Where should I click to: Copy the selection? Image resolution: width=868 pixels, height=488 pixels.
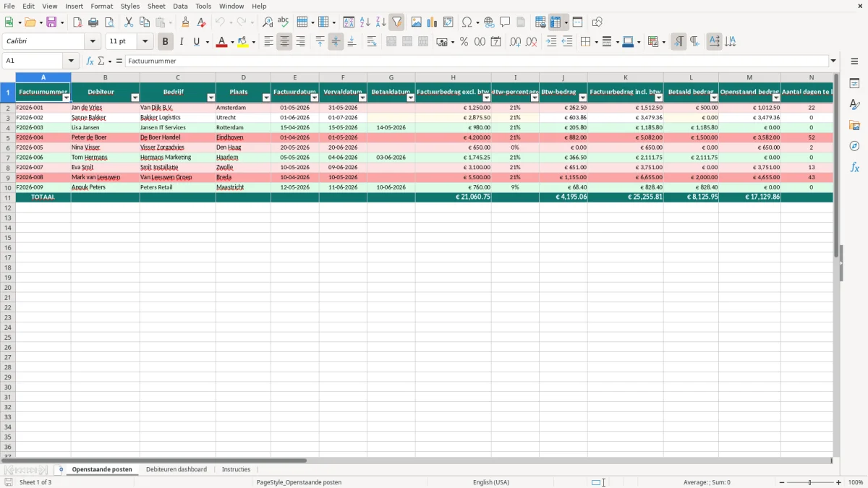pos(145,22)
